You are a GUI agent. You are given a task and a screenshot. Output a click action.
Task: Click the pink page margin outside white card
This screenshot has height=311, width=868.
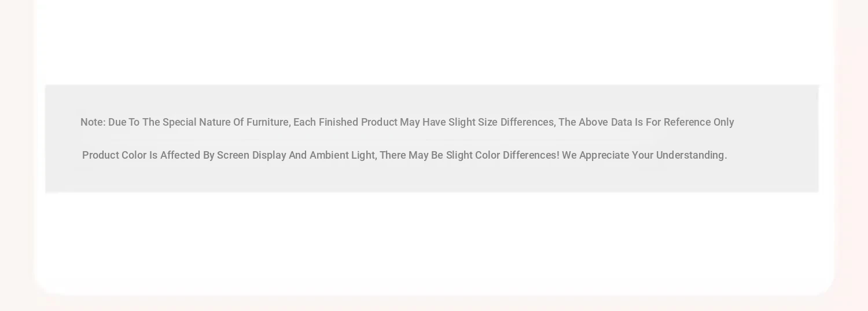coord(16,156)
